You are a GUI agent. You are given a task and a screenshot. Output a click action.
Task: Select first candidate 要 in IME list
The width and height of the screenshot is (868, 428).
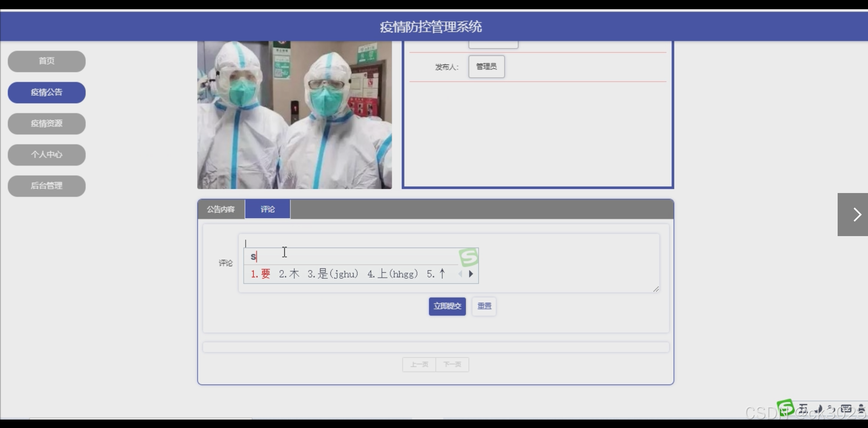click(x=261, y=274)
